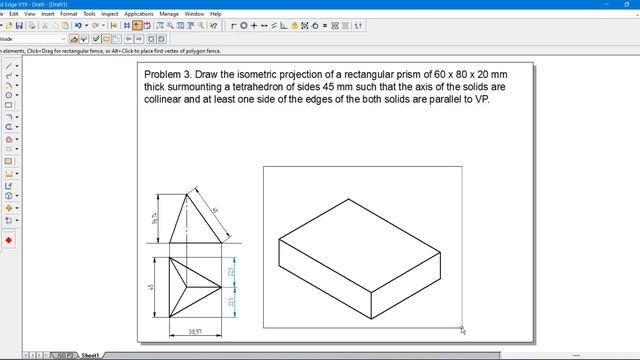Select the yellow Move tool in left toolbar
The width and height of the screenshot is (640, 360).
(9, 208)
